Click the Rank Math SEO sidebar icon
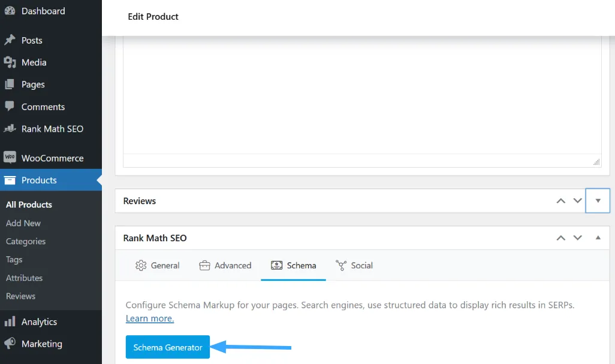615x364 pixels. [10, 129]
